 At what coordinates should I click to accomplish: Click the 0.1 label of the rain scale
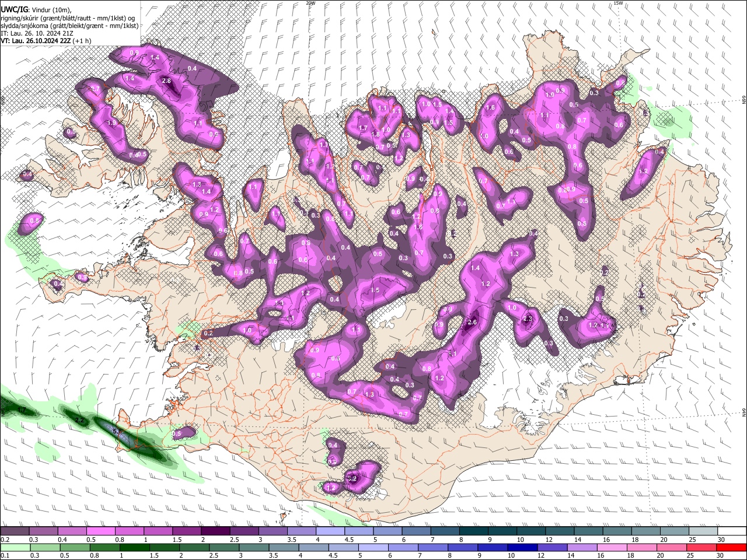tap(5, 555)
